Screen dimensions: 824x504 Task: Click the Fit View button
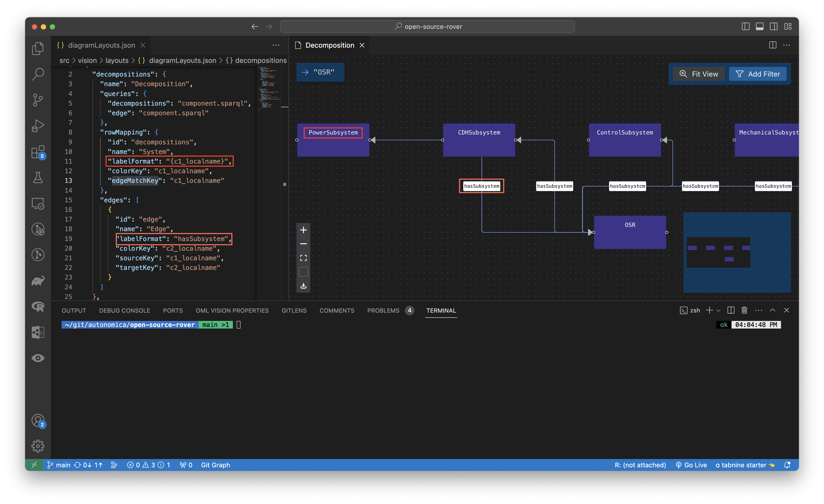pos(699,74)
